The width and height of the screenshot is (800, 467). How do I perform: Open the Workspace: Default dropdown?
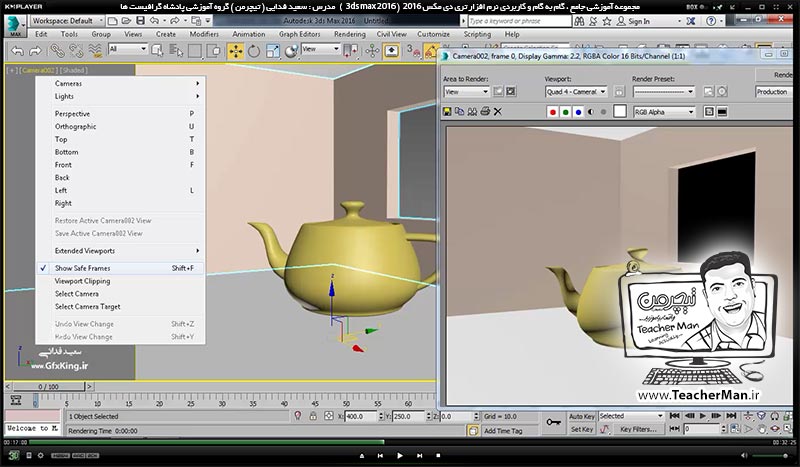[67, 21]
